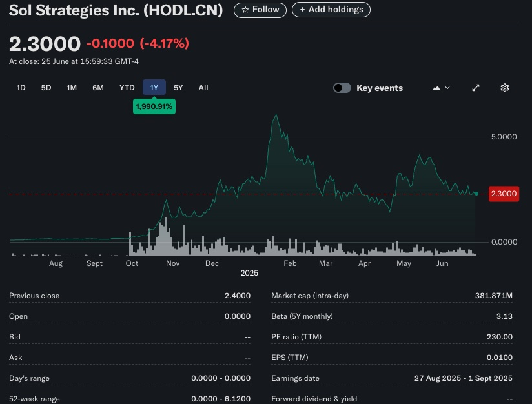Show the YTD chart range
Viewport: 532px width, 404px height.
[127, 88]
